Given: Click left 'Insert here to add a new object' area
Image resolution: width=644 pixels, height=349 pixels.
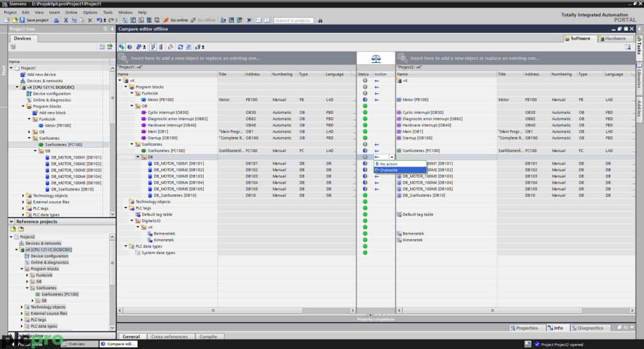Looking at the screenshot, I should [x=237, y=58].
